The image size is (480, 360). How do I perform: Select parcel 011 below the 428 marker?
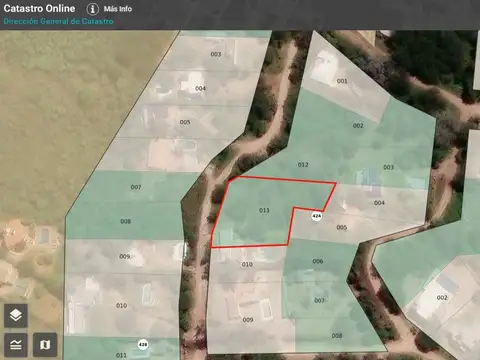[x=121, y=355]
